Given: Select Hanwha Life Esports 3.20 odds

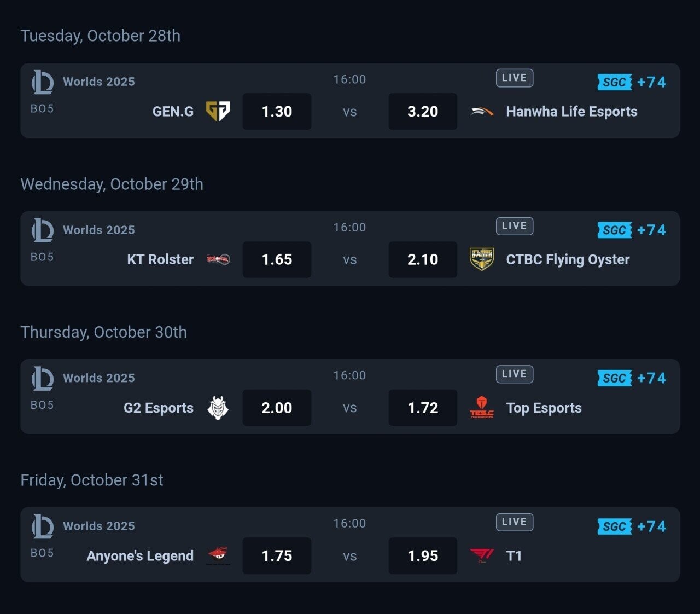Looking at the screenshot, I should [x=423, y=112].
